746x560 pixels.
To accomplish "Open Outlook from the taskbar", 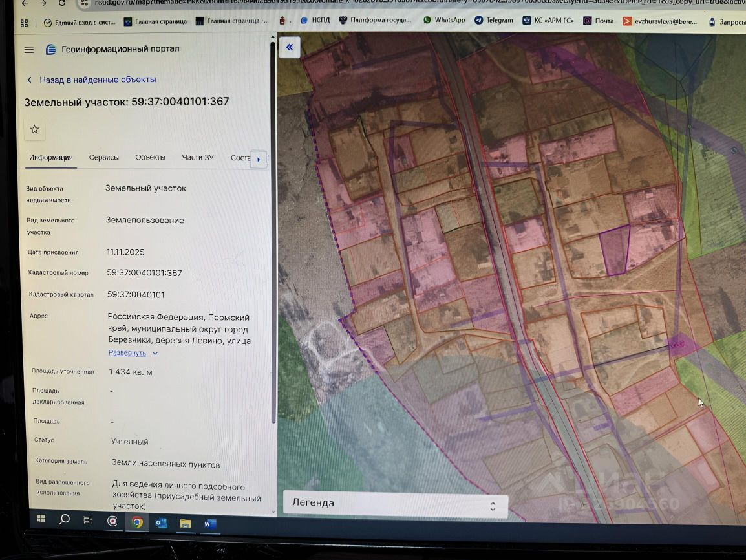I will point(161,523).
